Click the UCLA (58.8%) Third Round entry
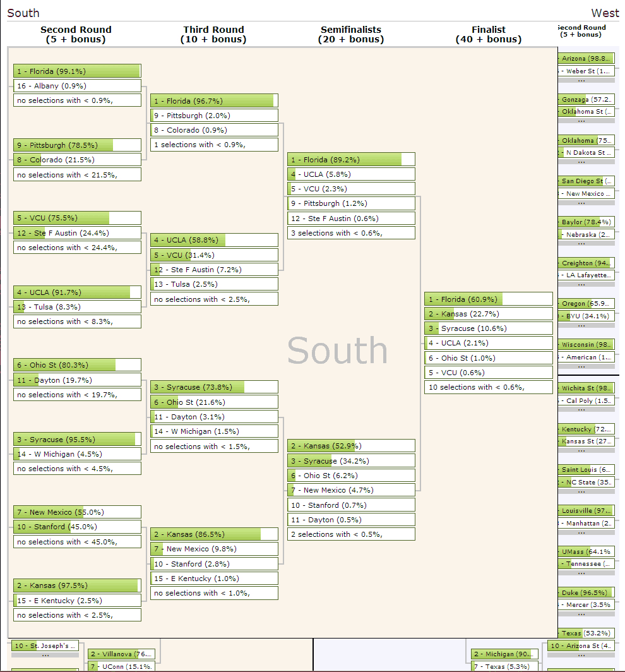 point(214,240)
